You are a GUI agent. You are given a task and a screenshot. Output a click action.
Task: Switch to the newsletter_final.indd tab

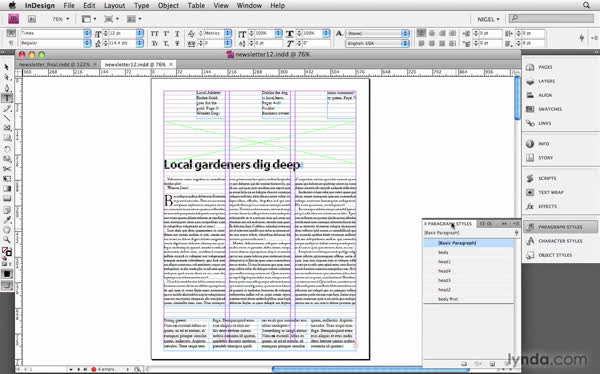tap(57, 64)
